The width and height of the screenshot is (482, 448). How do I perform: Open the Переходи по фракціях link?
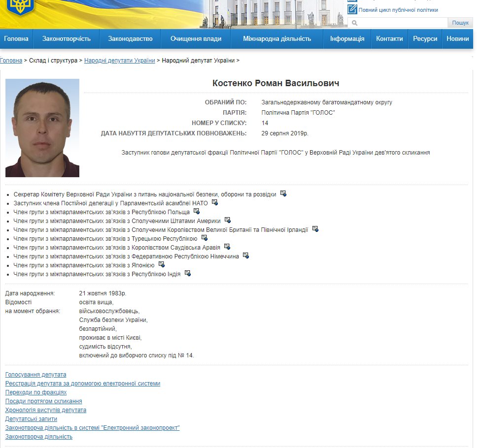[36, 392]
